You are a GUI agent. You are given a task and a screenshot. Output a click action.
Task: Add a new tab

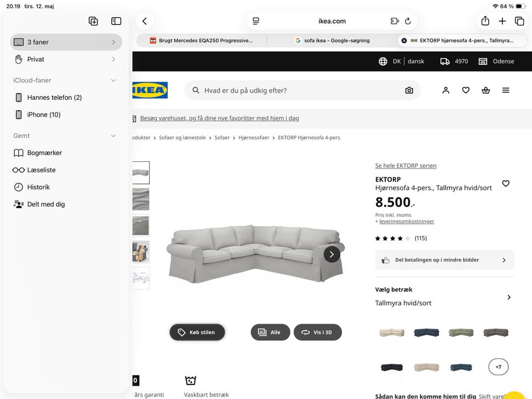tap(502, 21)
